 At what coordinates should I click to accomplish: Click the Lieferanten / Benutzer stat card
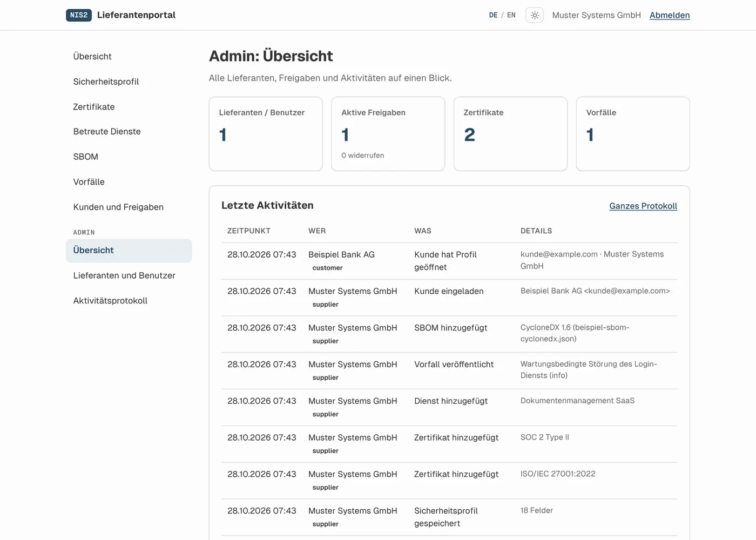point(266,134)
